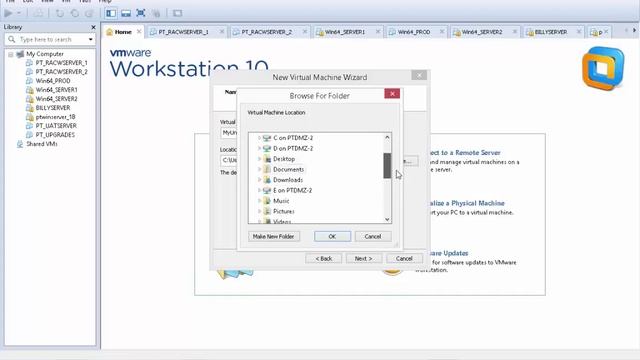The image size is (640, 360).
Task: Click the console view toolbar icon
Action: click(177, 13)
